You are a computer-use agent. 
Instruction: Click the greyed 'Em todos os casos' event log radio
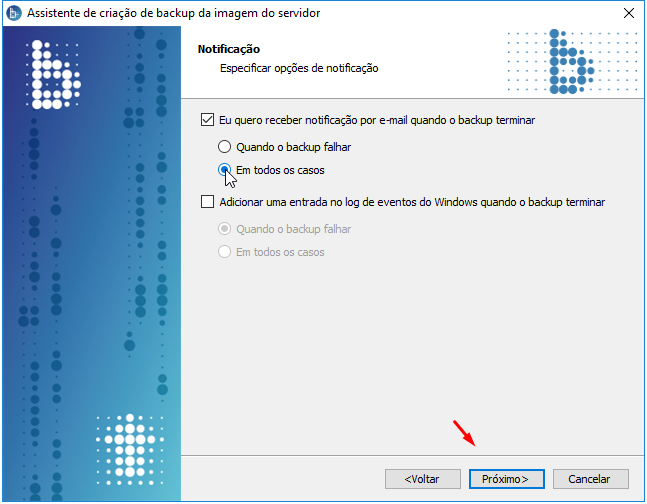[x=224, y=252]
